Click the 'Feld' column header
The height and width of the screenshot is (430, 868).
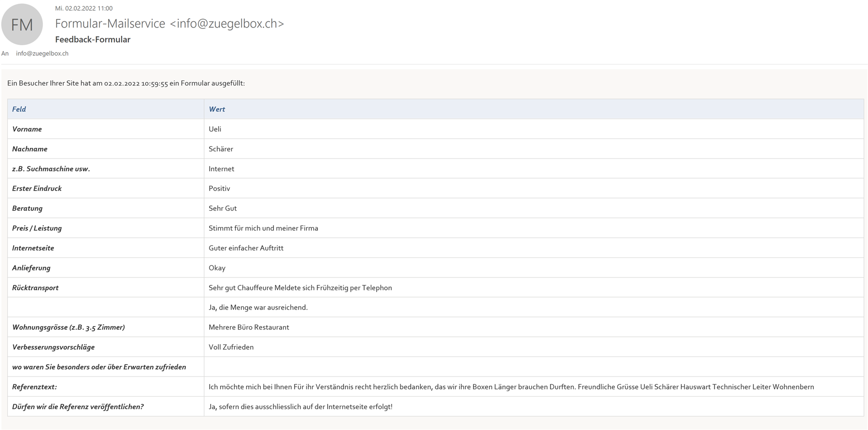point(19,109)
